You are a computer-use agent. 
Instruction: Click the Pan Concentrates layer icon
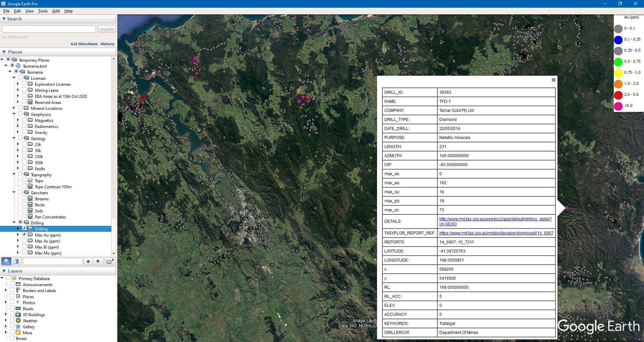[30, 217]
